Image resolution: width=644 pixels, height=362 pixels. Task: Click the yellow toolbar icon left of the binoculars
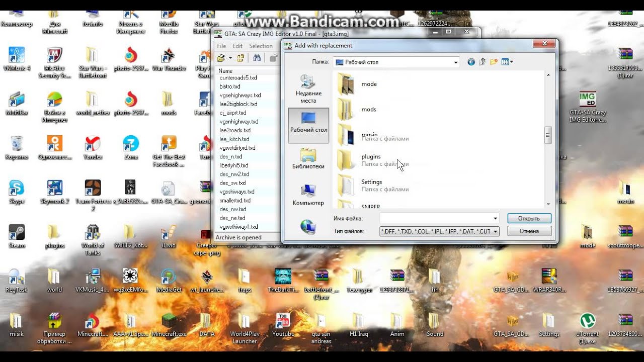pos(240,58)
